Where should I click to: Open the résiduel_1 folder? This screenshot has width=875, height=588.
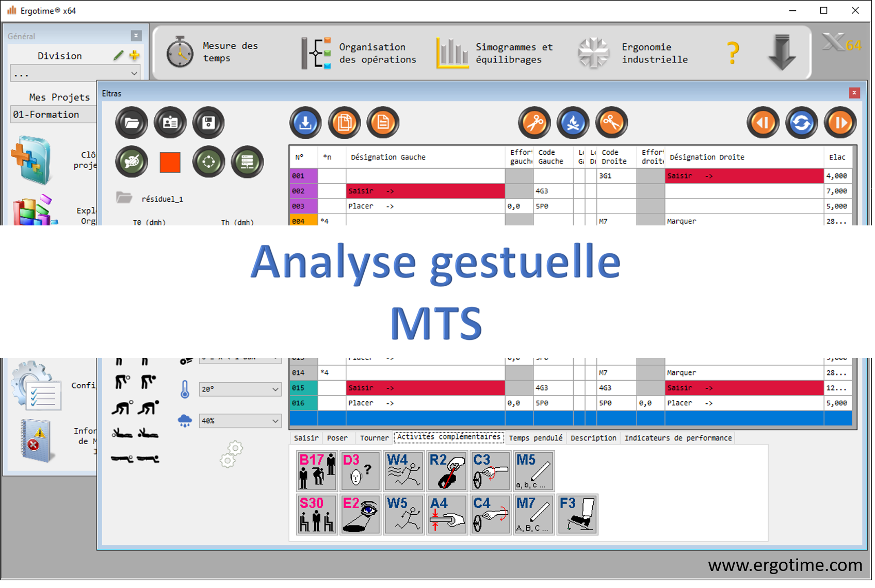click(150, 199)
